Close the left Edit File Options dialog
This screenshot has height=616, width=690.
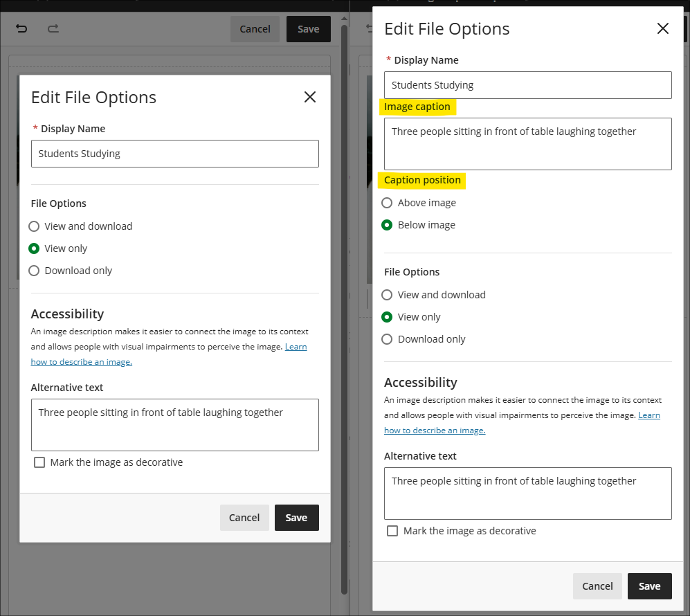pos(310,97)
